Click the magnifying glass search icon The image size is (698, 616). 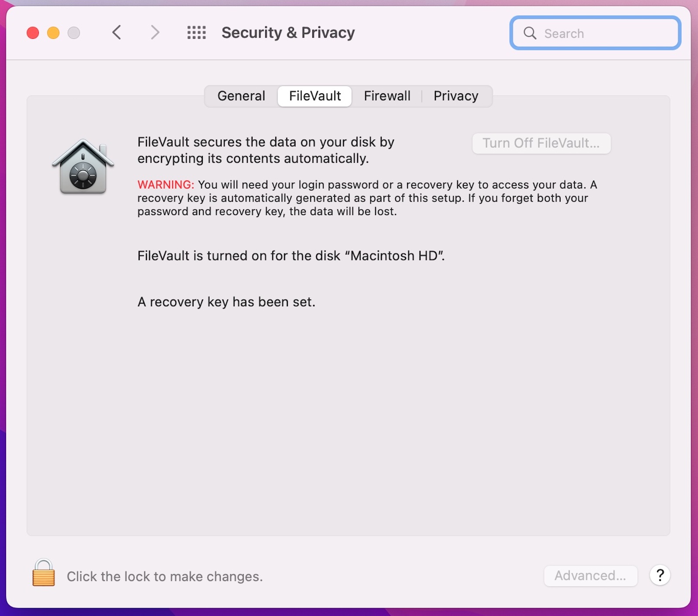tap(530, 33)
